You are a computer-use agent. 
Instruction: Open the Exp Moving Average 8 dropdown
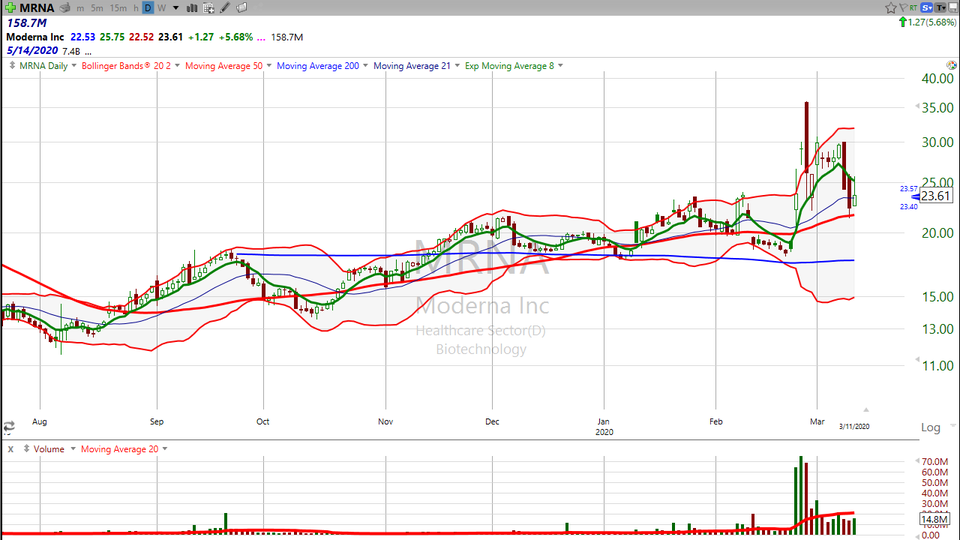[x=560, y=66]
